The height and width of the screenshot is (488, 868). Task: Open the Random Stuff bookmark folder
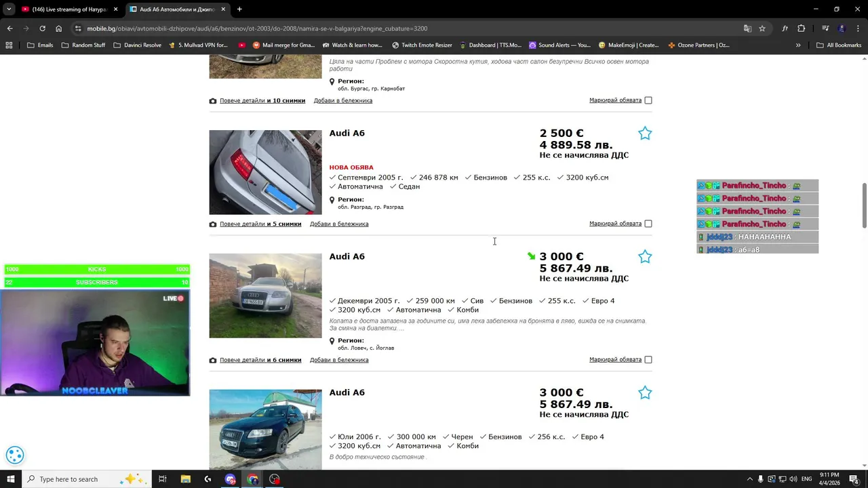83,45
